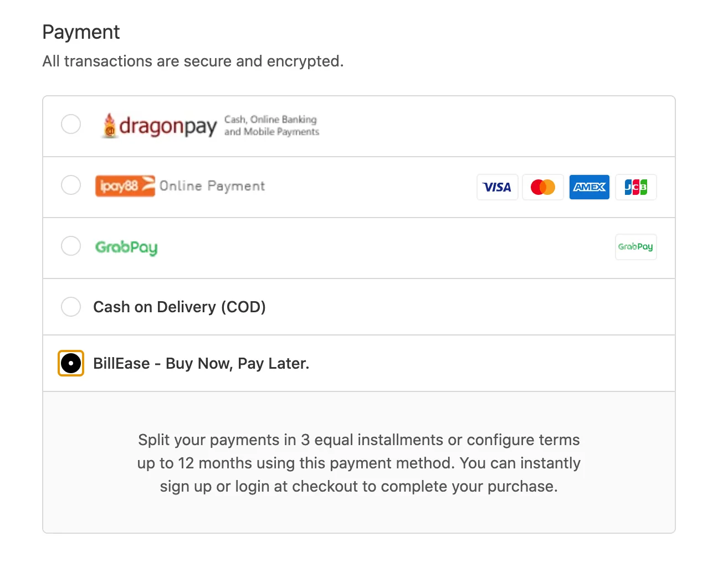The height and width of the screenshot is (578, 728).
Task: Select the ipay88 radio button
Action: [71, 185]
